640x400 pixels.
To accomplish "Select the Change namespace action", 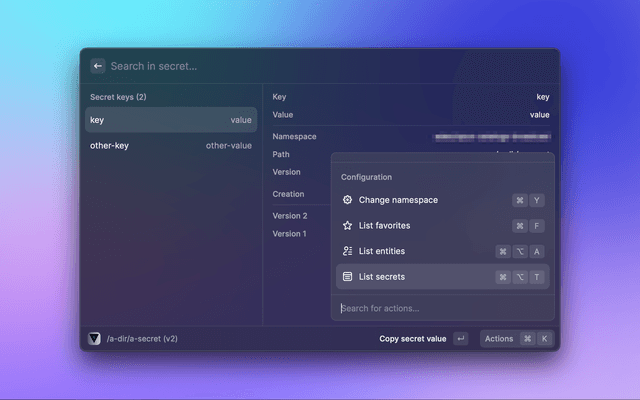I will point(398,200).
